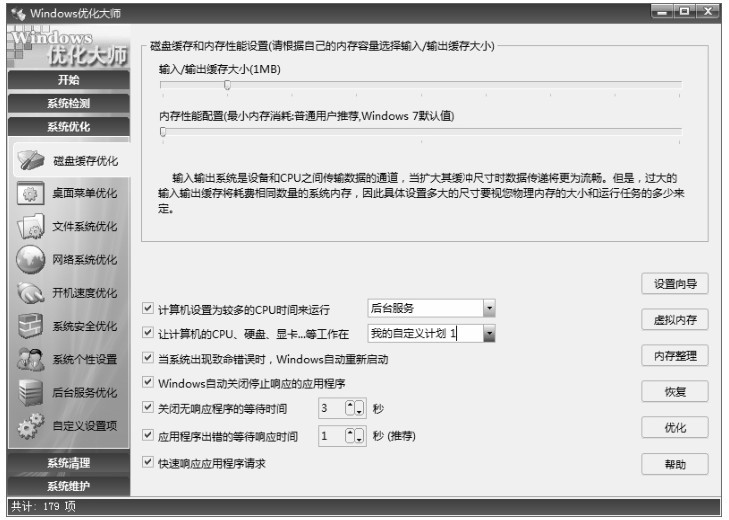Image resolution: width=729 pixels, height=520 pixels.
Task: Switch to the 系统检测 section
Action: point(69,103)
